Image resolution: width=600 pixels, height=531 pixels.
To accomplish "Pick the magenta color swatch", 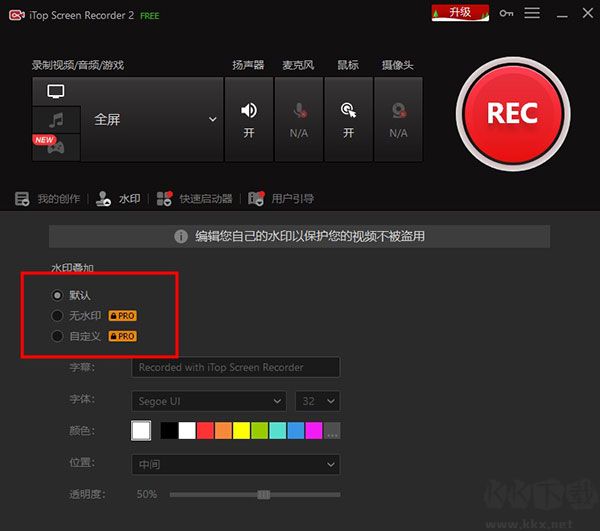I will click(314, 431).
